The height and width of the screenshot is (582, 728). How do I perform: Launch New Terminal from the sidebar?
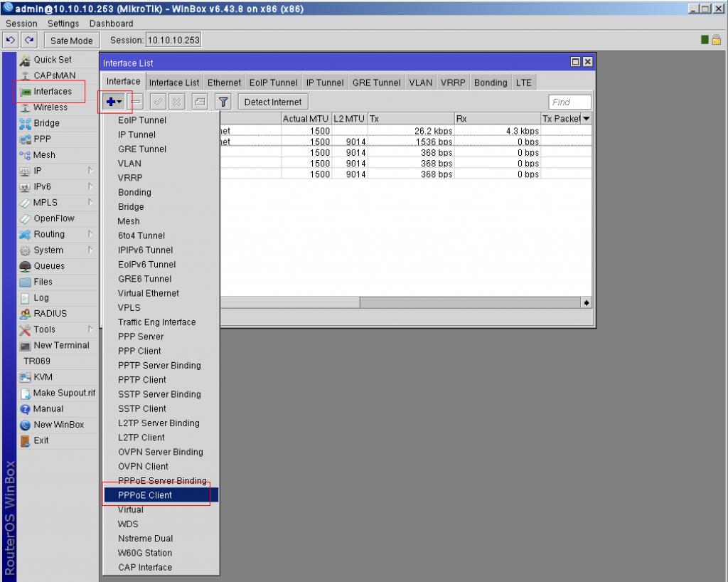[x=61, y=345]
